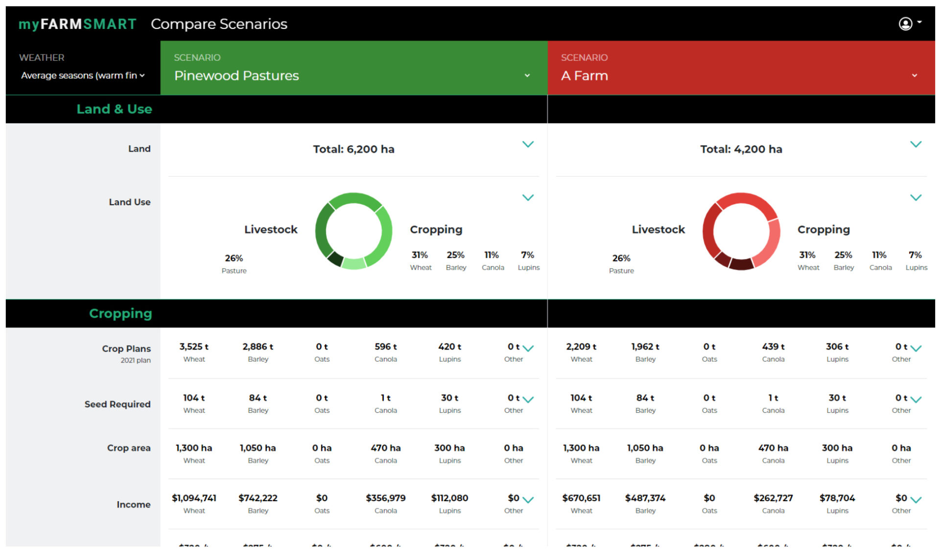Screen dimensions: 940x560
Task: Open the Pinewood Pastures scenario dropdown
Action: [527, 75]
